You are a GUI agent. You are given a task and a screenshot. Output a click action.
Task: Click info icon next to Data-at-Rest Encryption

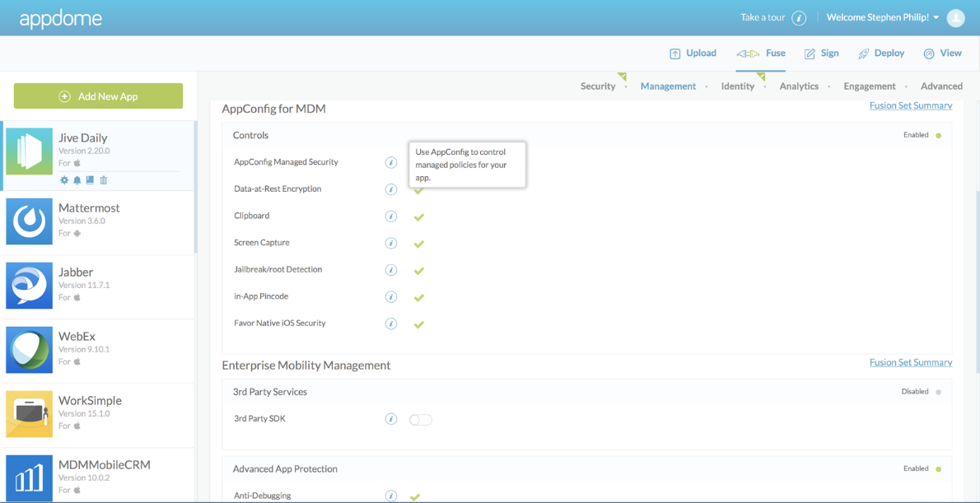(391, 189)
